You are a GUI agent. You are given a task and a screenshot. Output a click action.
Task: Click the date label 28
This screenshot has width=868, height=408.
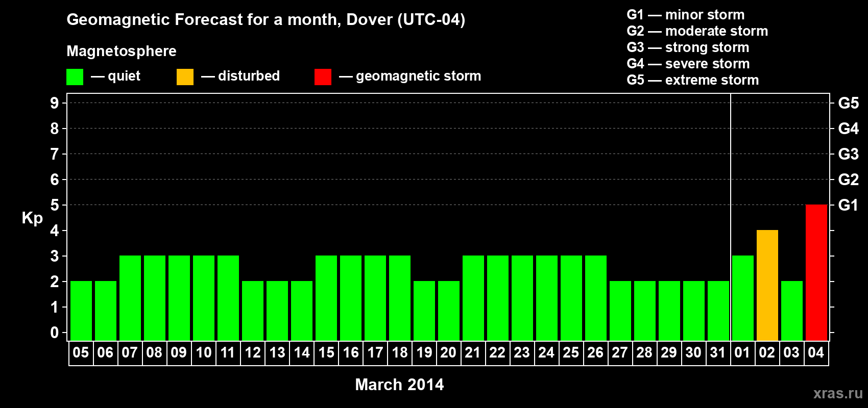pos(644,352)
